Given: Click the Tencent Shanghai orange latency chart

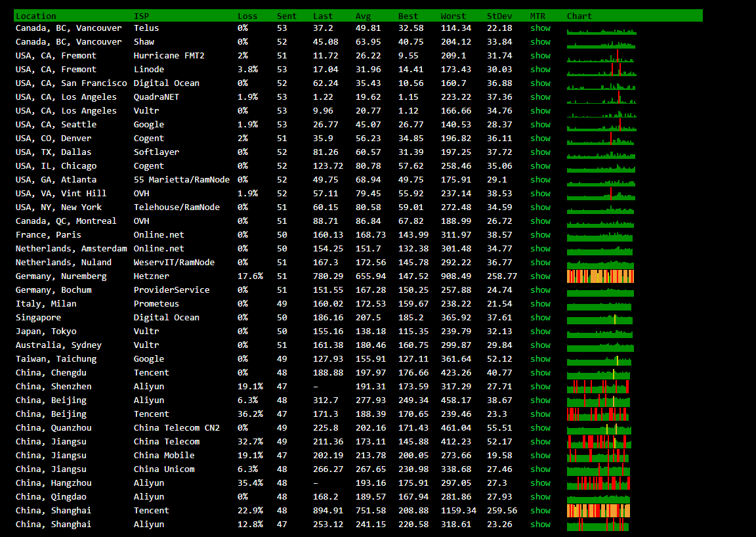Looking at the screenshot, I should 598,511.
